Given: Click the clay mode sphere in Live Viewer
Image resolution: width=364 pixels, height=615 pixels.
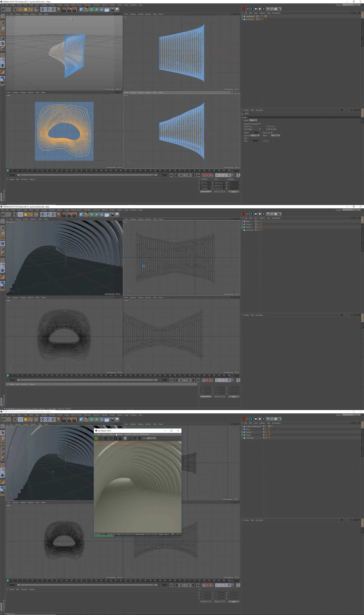Looking at the screenshot, I should [x=125, y=438].
